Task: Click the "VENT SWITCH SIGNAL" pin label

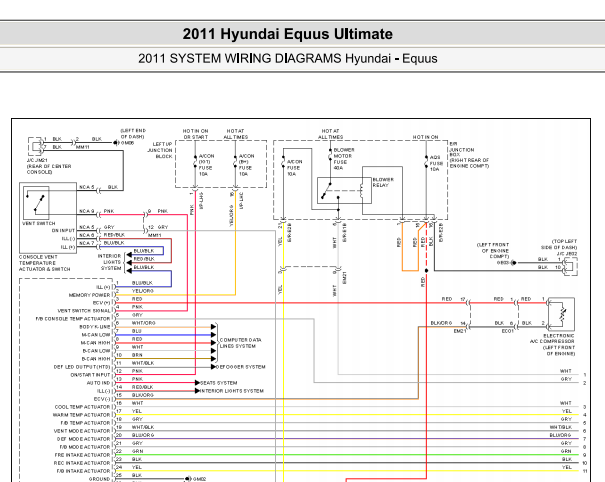Action: pos(84,311)
